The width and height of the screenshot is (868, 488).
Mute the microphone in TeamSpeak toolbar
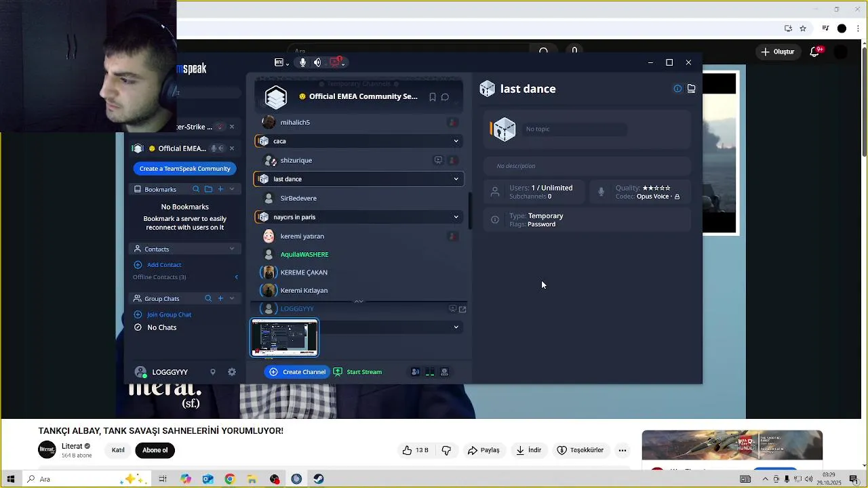302,62
